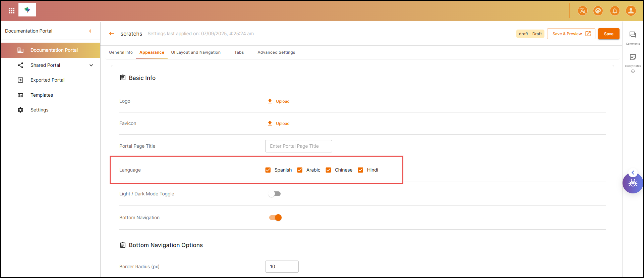Go back using the left arrow
The image size is (644, 278).
(112, 34)
